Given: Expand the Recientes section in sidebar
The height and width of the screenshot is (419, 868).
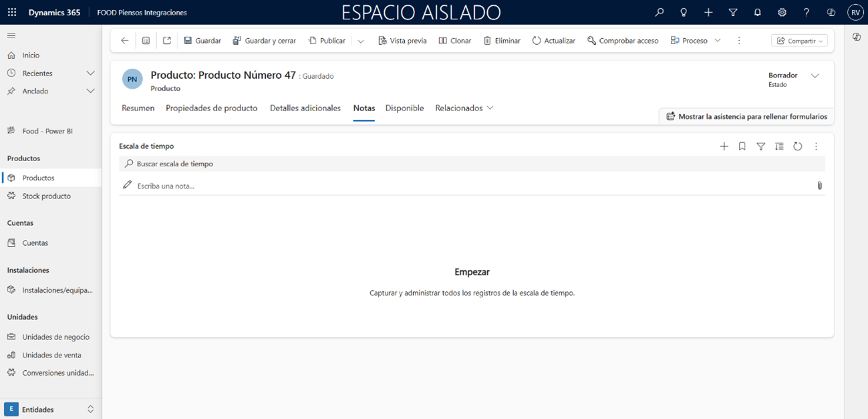Looking at the screenshot, I should click(x=90, y=74).
